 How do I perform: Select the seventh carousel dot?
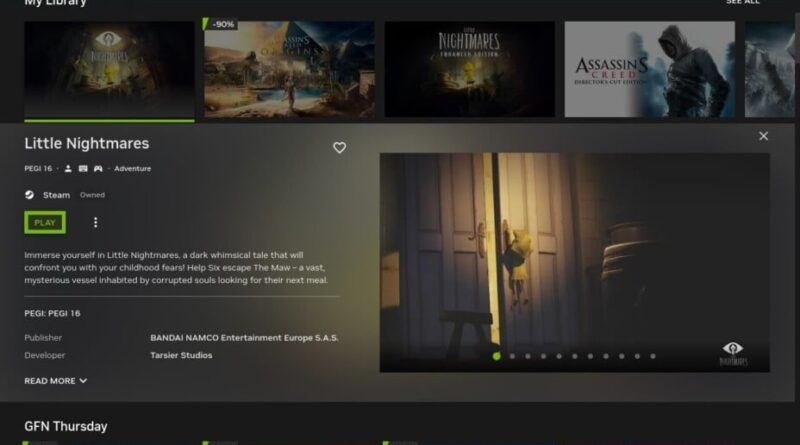[x=590, y=356]
